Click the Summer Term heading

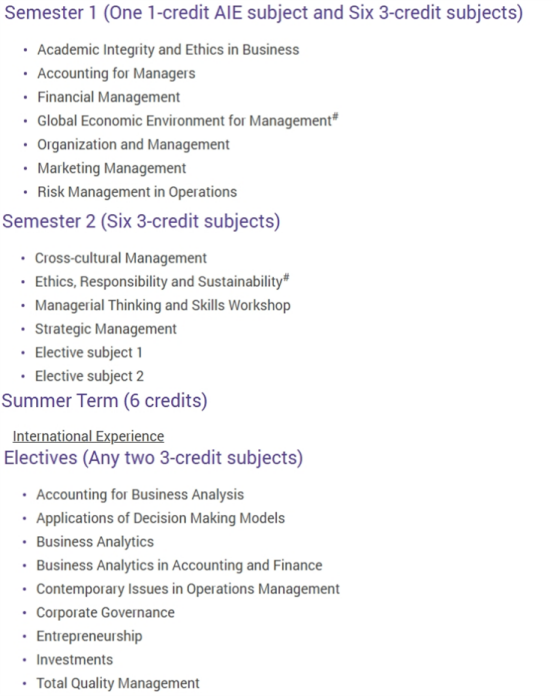104,401
